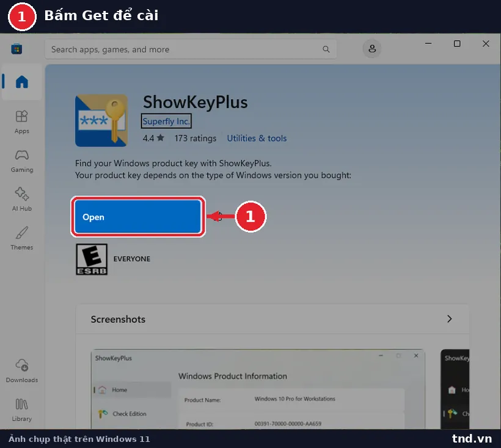Click the search magnifier icon
This screenshot has width=501, height=448.
click(326, 49)
